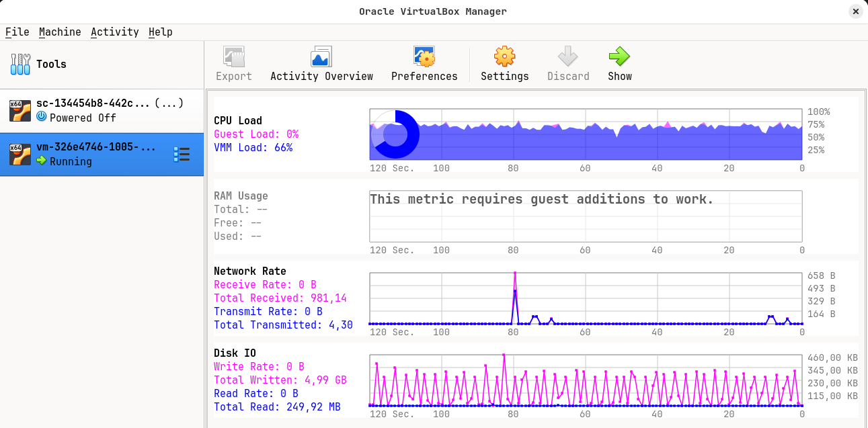This screenshot has width=868, height=428.
Task: Open the Machine menu
Action: 61,32
